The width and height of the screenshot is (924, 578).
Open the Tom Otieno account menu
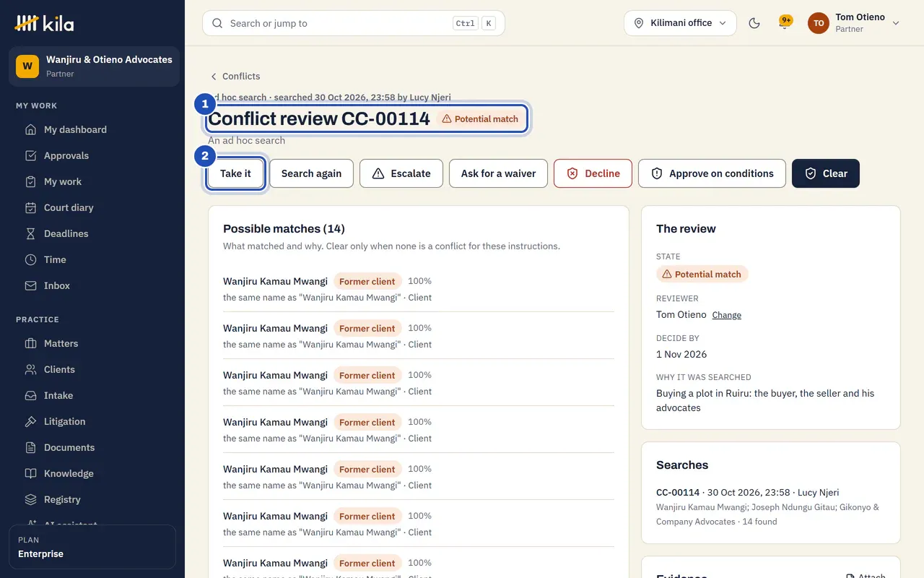(x=854, y=23)
